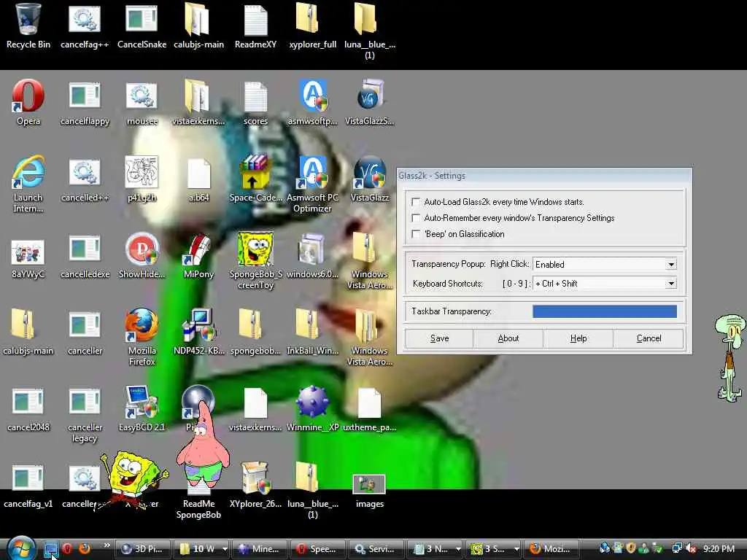This screenshot has width=747, height=560.
Task: Select the XYplorer_26 installer icon
Action: click(256, 485)
